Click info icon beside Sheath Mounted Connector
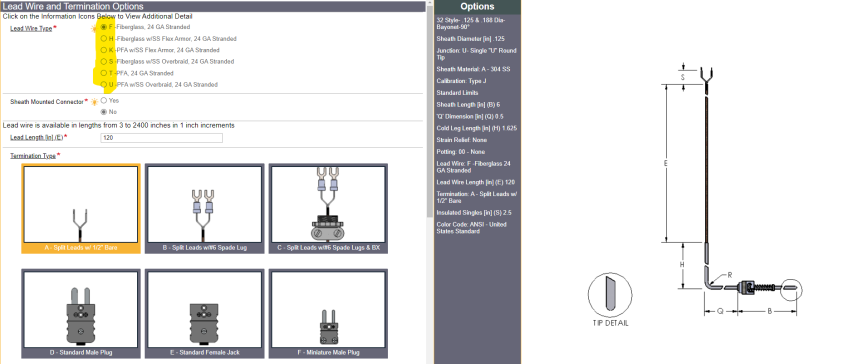843x364 pixels. tap(95, 102)
